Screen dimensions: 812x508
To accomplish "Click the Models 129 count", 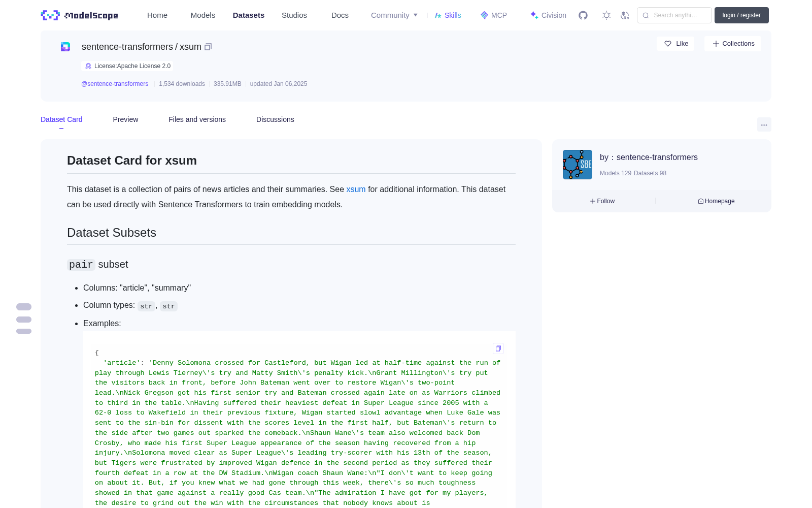I will click(616, 173).
